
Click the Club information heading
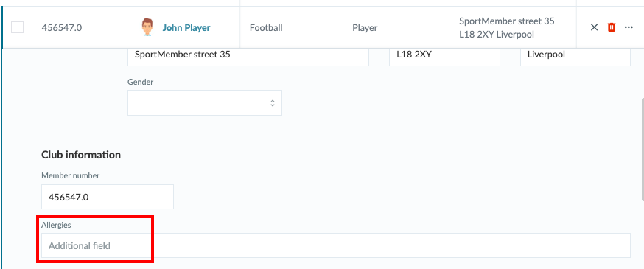point(81,155)
